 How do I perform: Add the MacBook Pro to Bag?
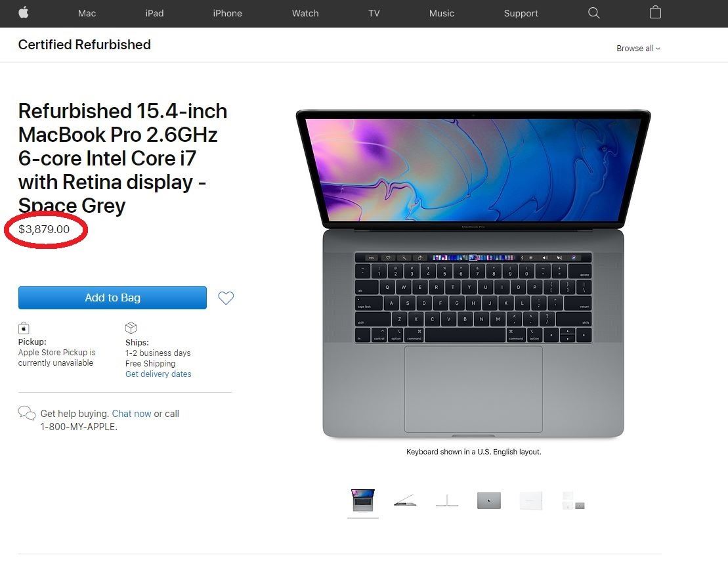point(112,298)
